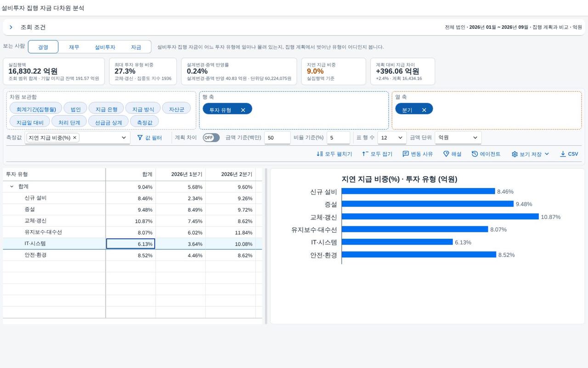Screen dimensions: 588x368
Task: Clear the 지연 지급 비중(%) measure tag
Action: pyautogui.click(x=74, y=138)
